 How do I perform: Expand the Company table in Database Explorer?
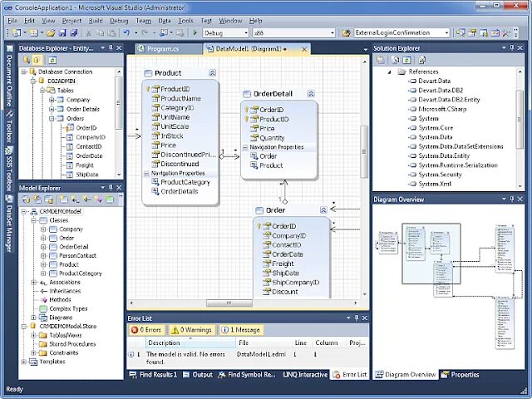(x=52, y=100)
